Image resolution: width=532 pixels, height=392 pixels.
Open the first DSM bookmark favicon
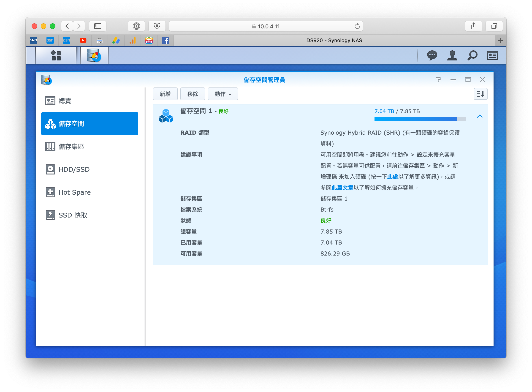pos(50,40)
